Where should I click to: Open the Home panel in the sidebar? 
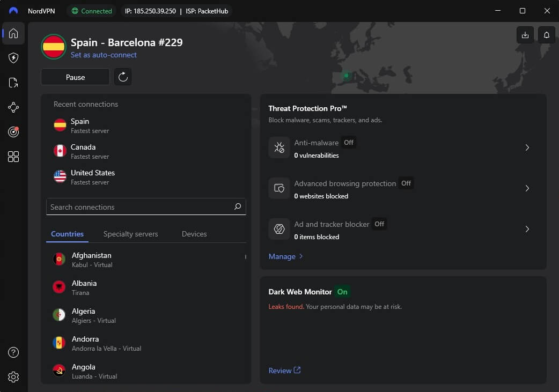(x=13, y=33)
